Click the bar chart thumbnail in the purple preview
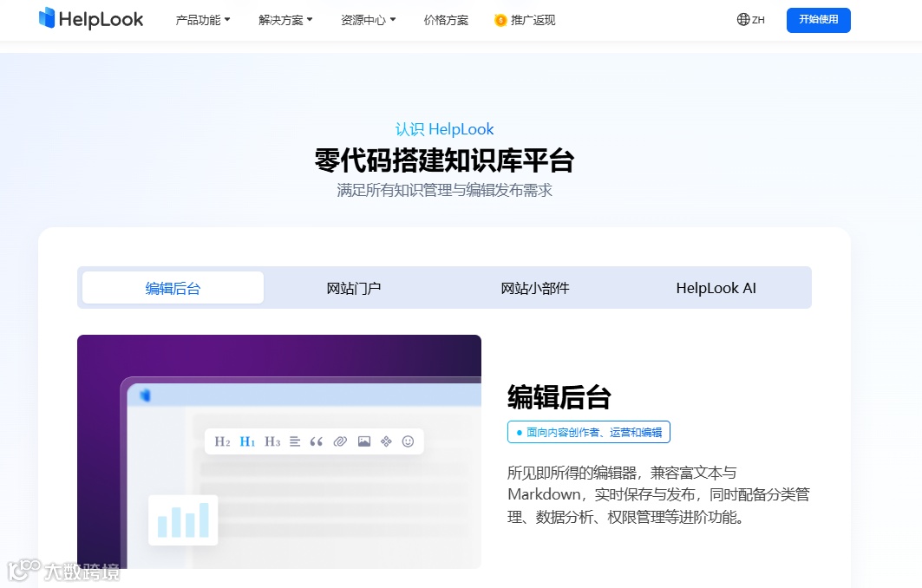Screen dimensions: 922x588 coord(183,518)
